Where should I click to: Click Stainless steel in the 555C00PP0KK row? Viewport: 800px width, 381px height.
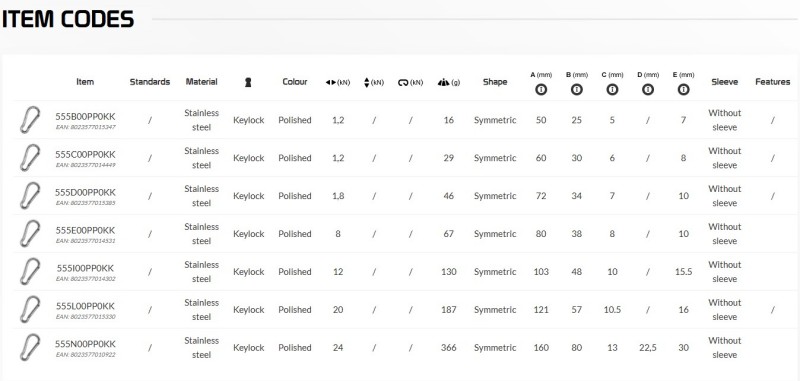(x=202, y=158)
